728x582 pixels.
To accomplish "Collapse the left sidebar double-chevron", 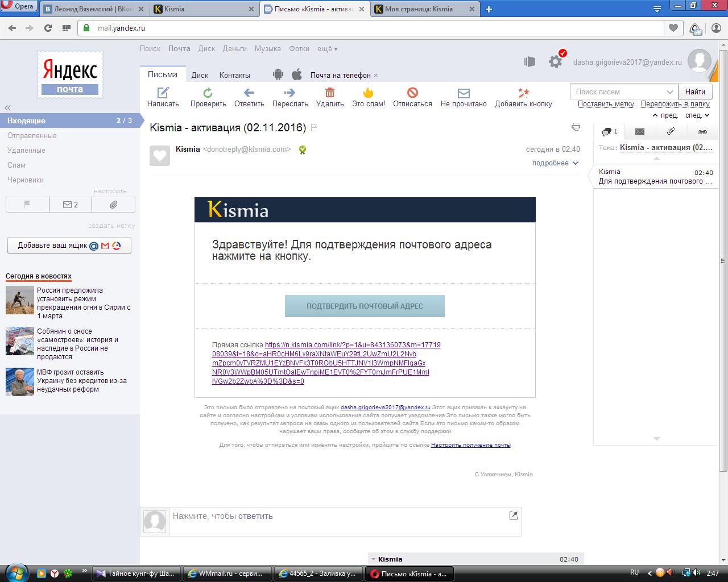I will click(x=8, y=107).
